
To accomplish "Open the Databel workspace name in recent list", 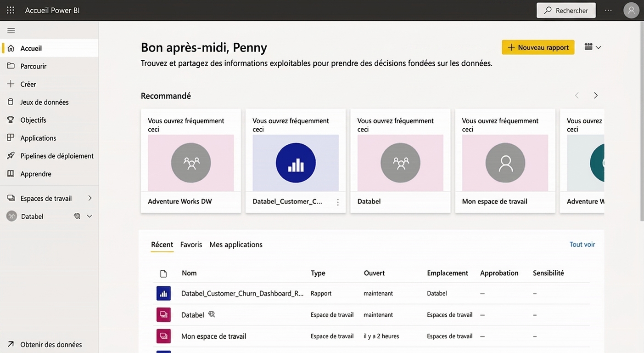I will [x=193, y=315].
